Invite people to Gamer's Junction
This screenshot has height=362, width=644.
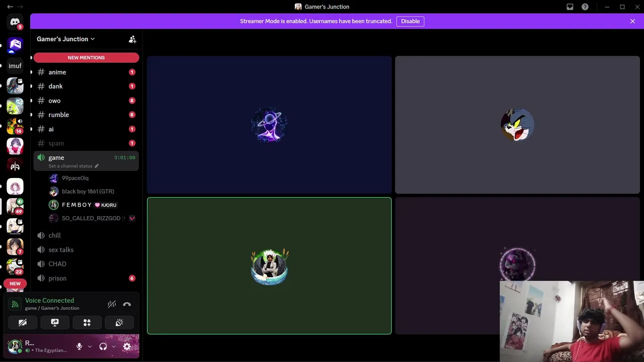point(132,39)
